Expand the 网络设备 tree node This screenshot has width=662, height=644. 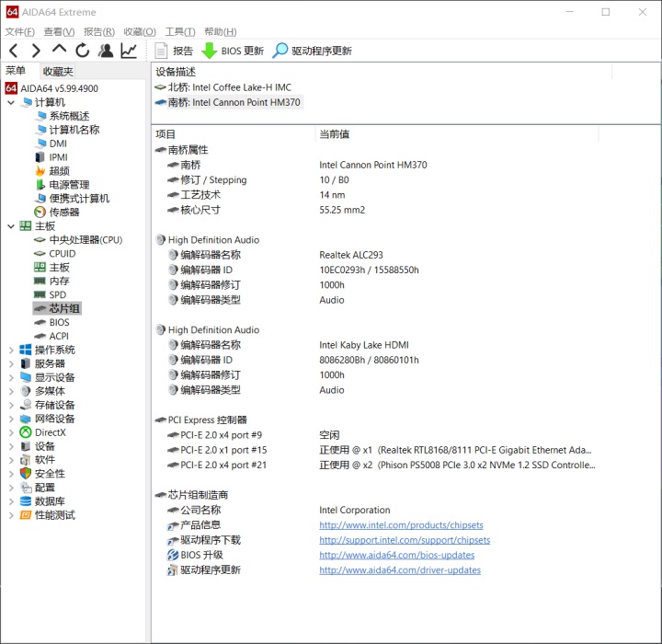pyautogui.click(x=11, y=419)
